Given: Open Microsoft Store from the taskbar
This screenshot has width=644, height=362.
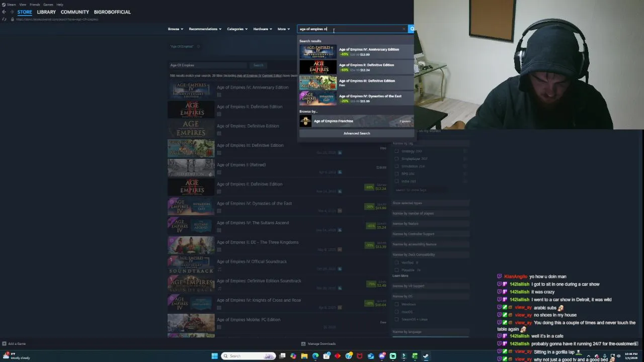Looking at the screenshot, I should pos(327,356).
